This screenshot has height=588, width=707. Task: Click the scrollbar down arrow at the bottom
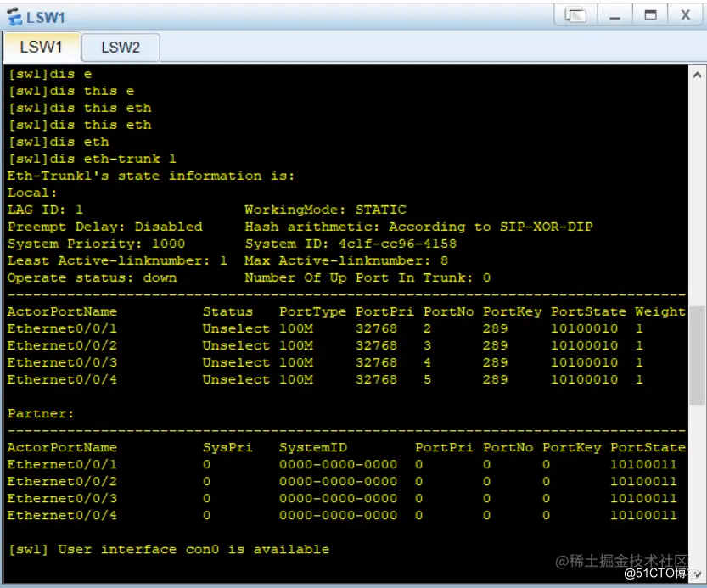tap(697, 574)
